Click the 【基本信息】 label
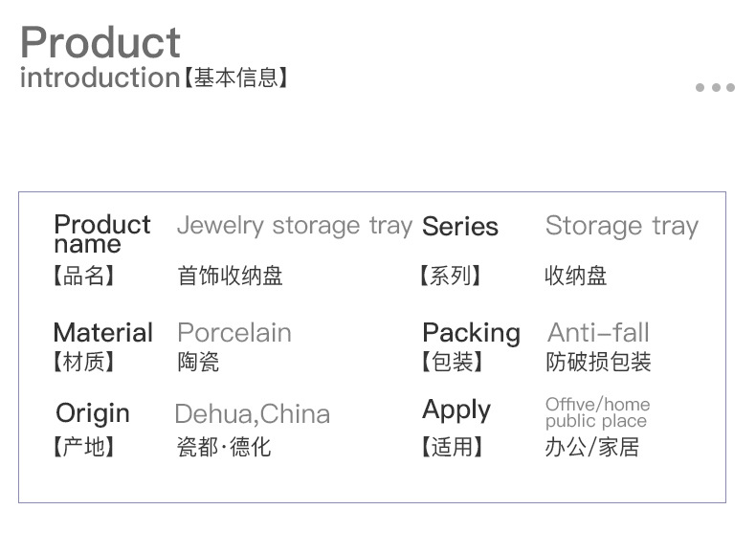The height and width of the screenshot is (554, 756). (x=235, y=78)
